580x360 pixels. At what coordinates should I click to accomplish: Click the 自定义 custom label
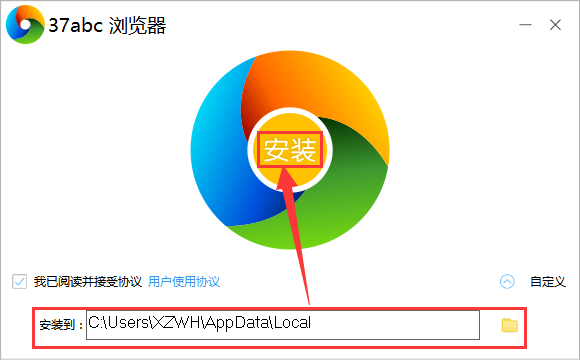click(x=548, y=282)
